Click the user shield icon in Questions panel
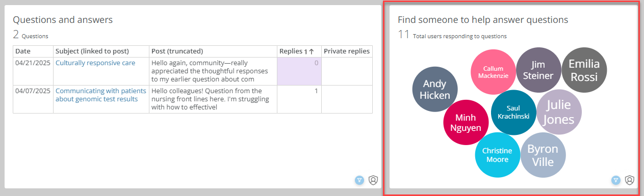Viewport: 644px width, 196px height. 373,180
